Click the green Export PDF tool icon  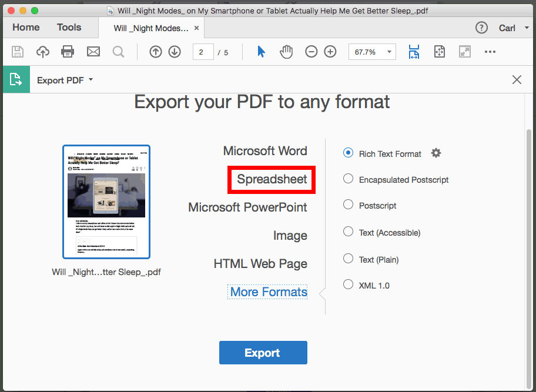click(16, 79)
